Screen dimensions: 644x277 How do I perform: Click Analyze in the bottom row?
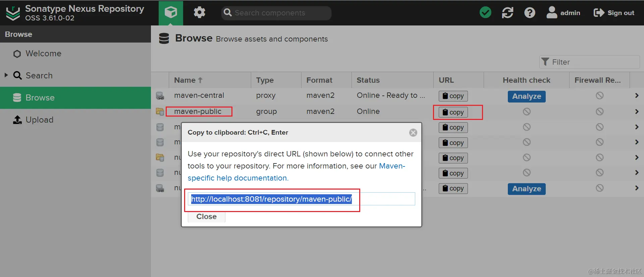click(x=527, y=189)
